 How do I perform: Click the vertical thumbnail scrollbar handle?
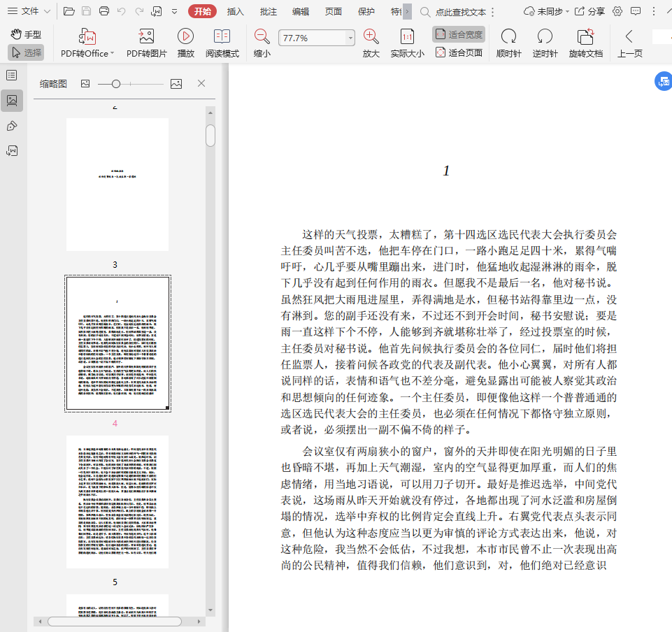[x=210, y=136]
